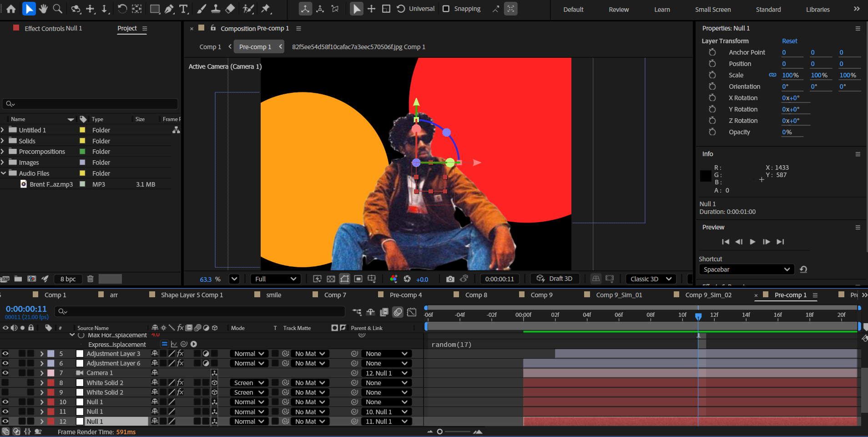
Task: Enable the Snapping checkbox
Action: point(446,9)
